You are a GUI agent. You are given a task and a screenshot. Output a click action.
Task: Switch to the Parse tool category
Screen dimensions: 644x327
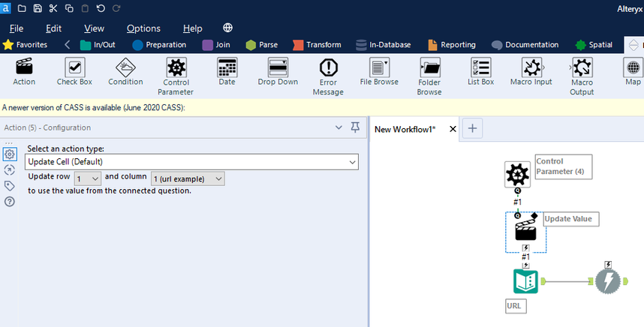(x=262, y=45)
